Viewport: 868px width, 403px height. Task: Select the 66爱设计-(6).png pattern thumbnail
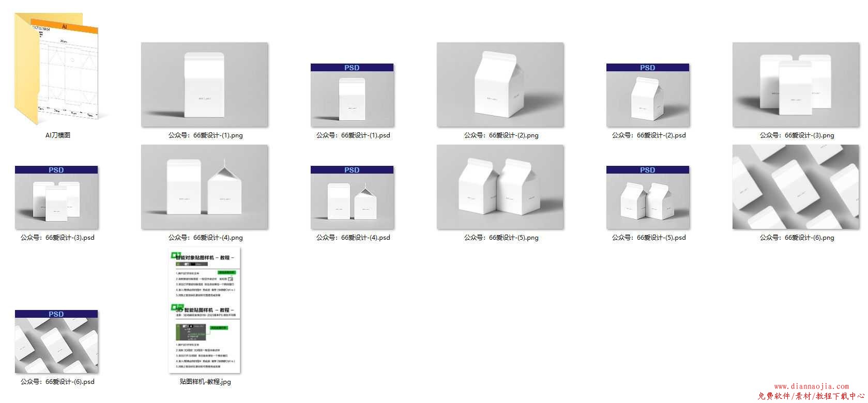point(796,187)
